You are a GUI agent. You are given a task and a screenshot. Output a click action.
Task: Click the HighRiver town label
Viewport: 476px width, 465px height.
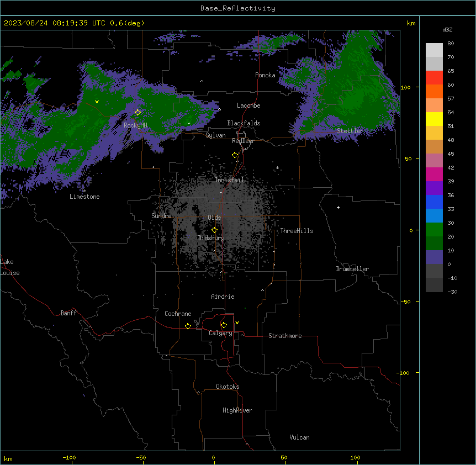tap(237, 410)
